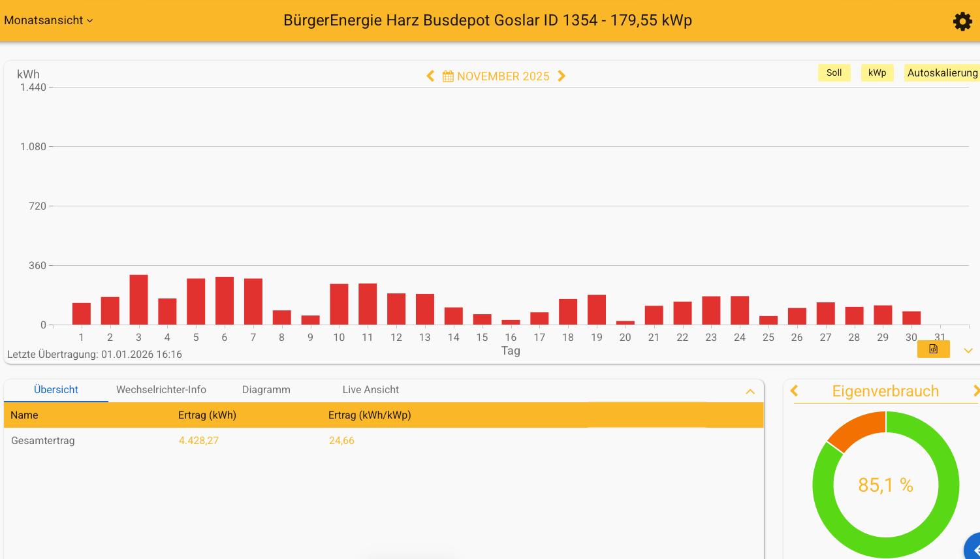Go to next month arrow
This screenshot has width=980, height=559.
pyautogui.click(x=561, y=76)
